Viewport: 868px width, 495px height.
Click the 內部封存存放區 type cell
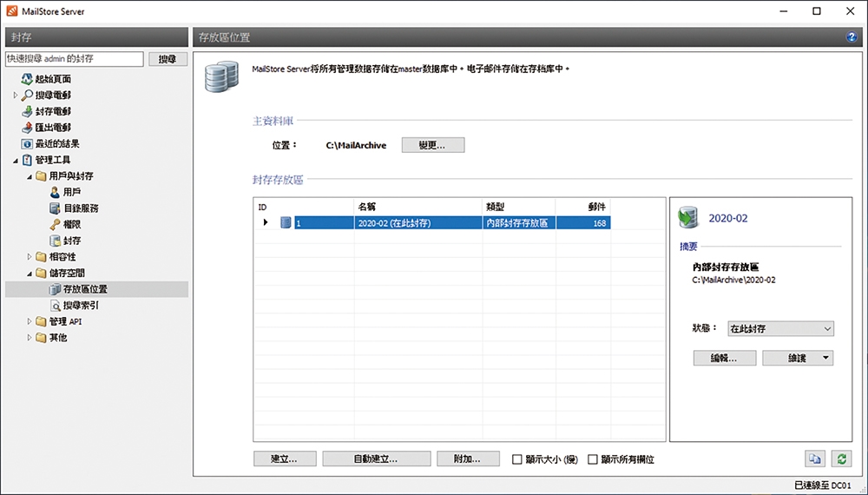coord(519,223)
